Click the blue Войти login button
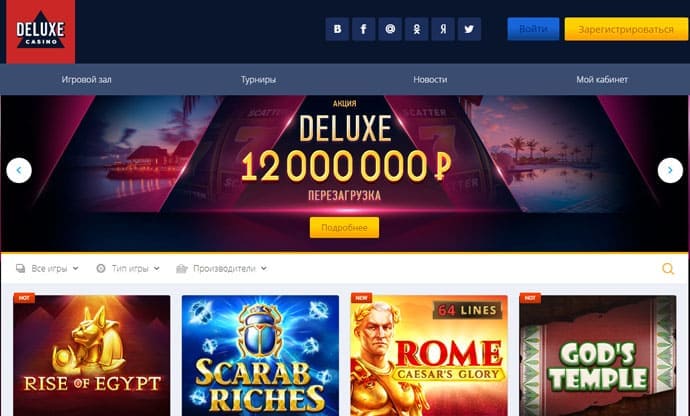Viewport: 690px width, 416px height. click(533, 29)
